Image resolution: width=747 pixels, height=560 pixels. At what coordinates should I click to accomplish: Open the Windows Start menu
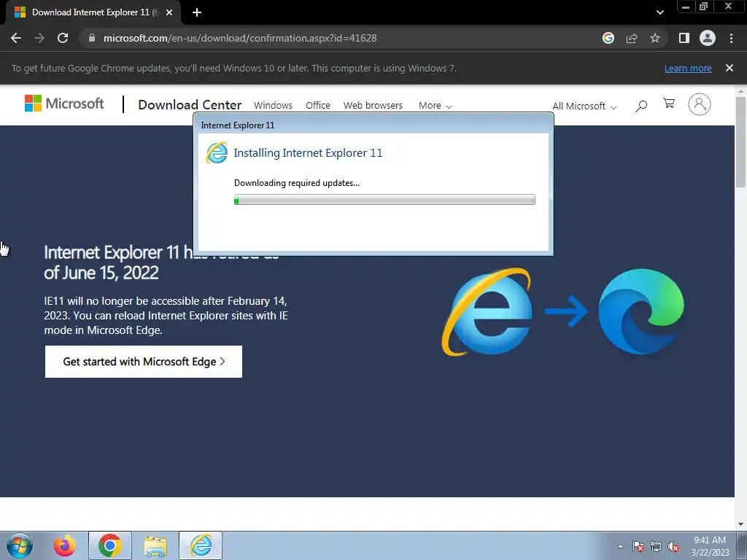pos(20,545)
